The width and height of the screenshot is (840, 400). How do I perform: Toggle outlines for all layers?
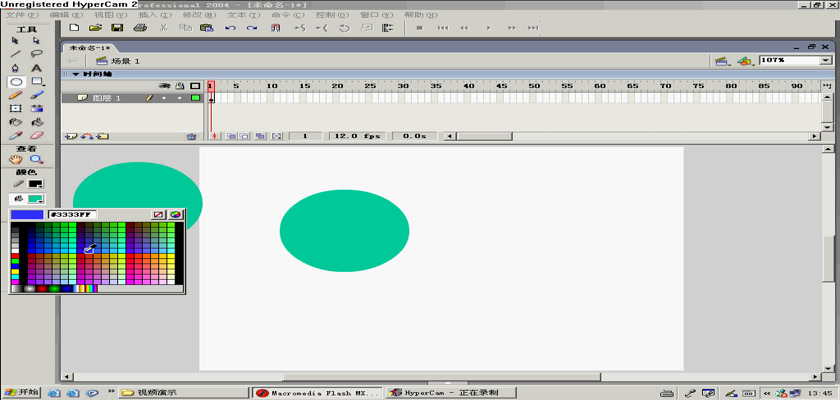pyautogui.click(x=195, y=86)
